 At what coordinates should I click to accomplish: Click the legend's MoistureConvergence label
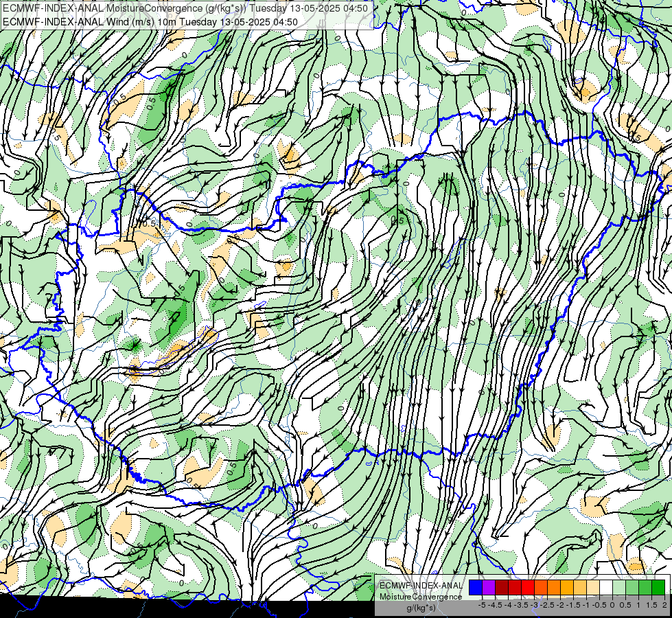421,597
